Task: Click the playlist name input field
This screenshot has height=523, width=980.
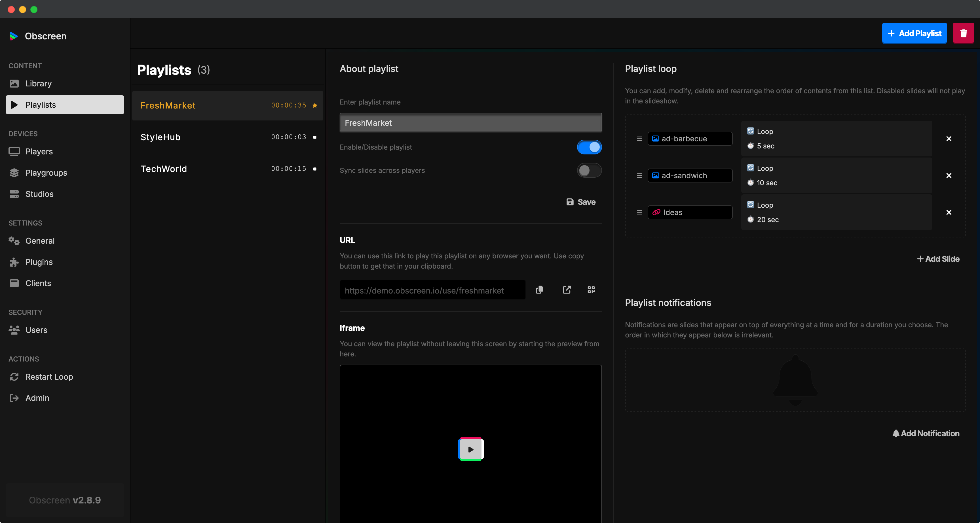Action: click(470, 122)
